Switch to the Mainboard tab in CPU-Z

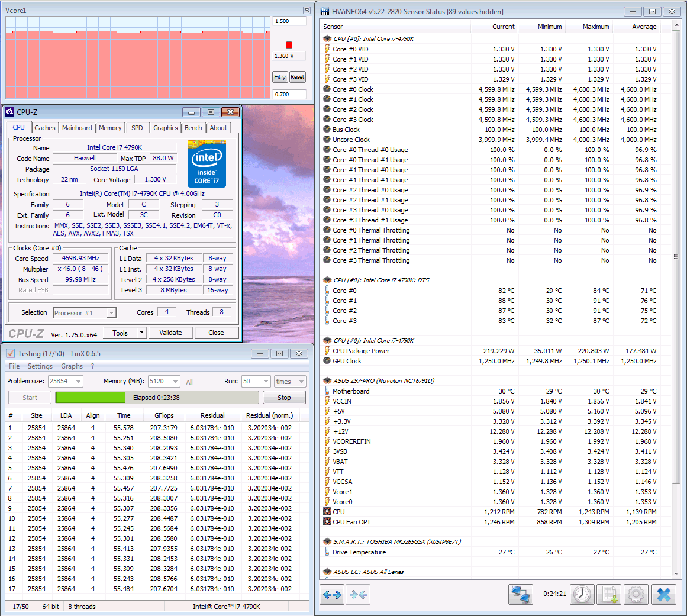click(x=77, y=128)
